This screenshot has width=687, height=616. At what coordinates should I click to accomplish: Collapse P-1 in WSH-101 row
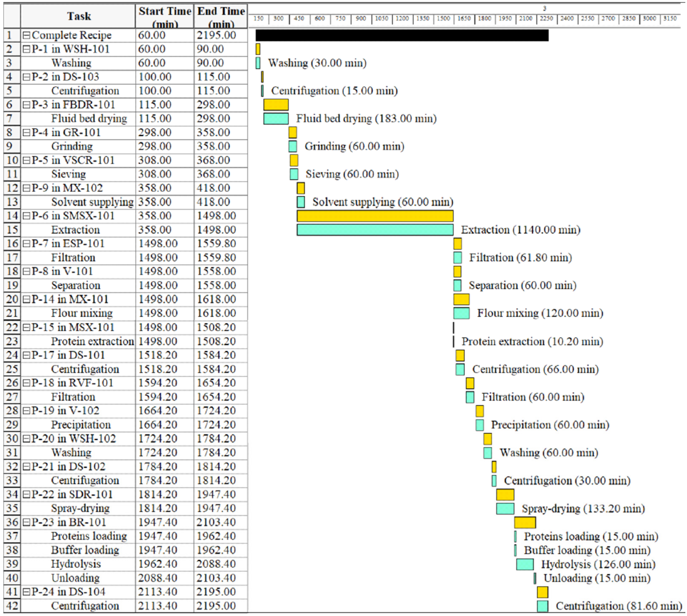pos(26,49)
